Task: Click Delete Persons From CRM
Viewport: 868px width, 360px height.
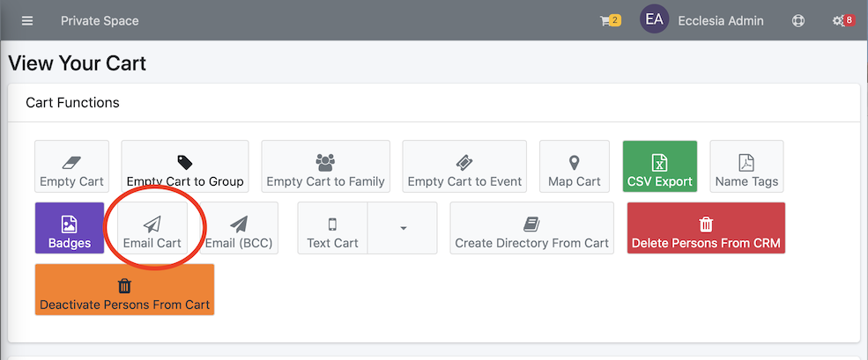Action: click(706, 228)
